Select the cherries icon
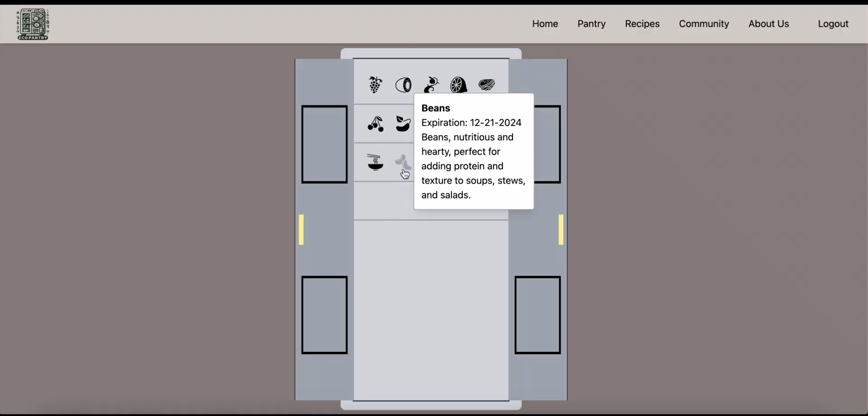 [375, 124]
